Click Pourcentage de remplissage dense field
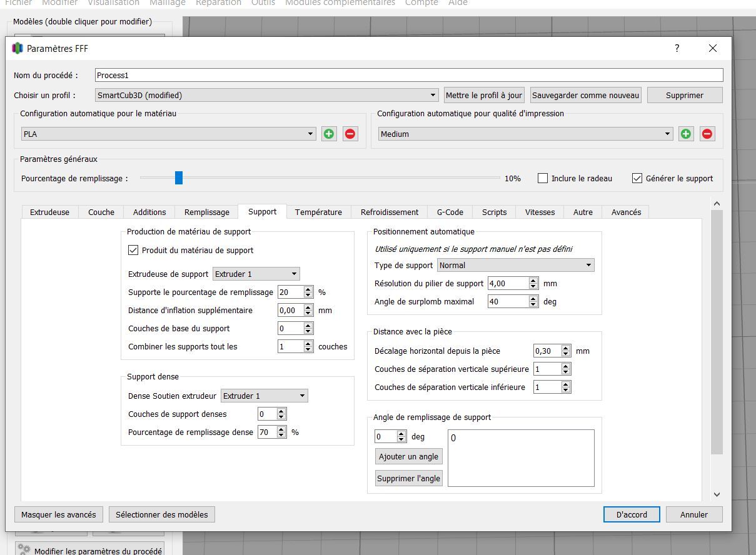 (x=272, y=432)
